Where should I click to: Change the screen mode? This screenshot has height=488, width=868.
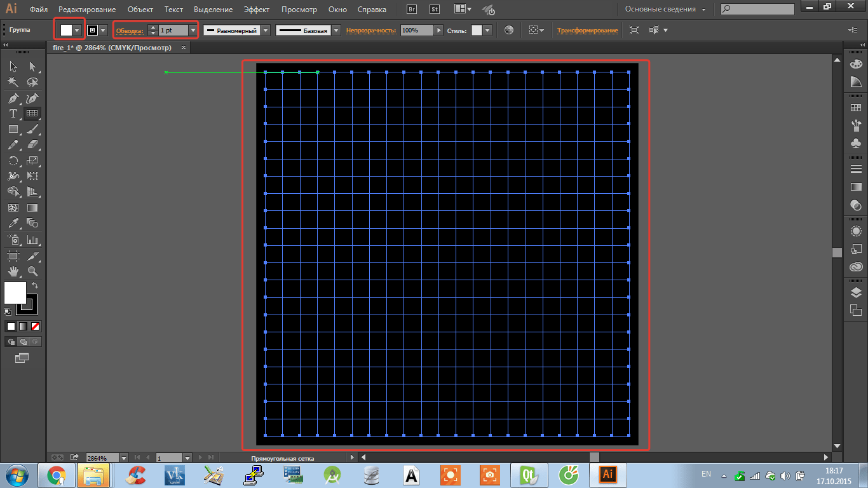coord(22,358)
